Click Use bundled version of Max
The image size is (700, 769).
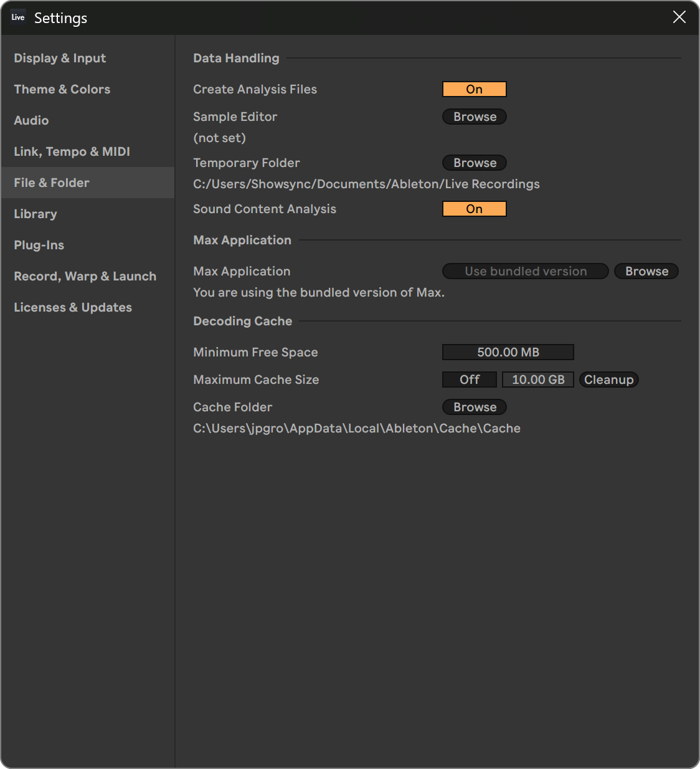[525, 271]
